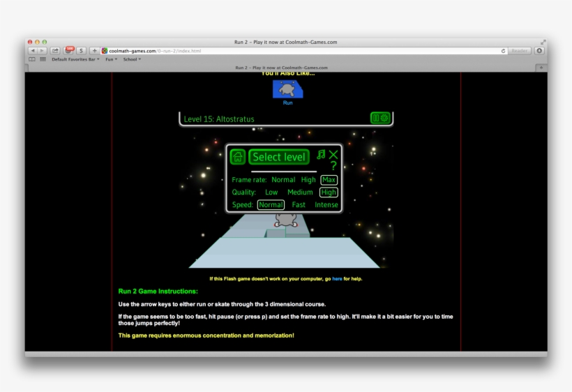Click the Share button in Safari toolbar
This screenshot has width=572, height=392.
coord(55,51)
